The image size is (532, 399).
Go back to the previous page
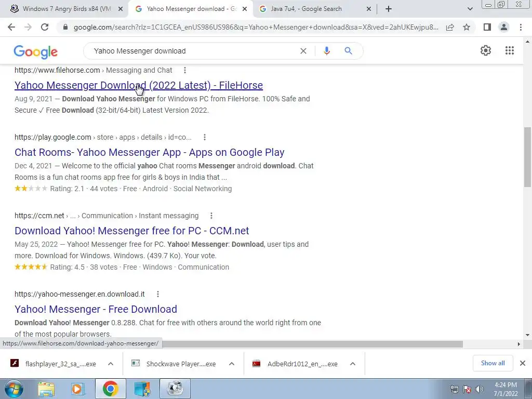point(11,27)
